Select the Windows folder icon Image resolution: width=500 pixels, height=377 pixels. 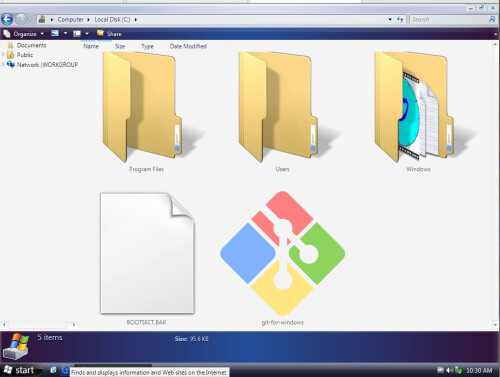click(418, 107)
